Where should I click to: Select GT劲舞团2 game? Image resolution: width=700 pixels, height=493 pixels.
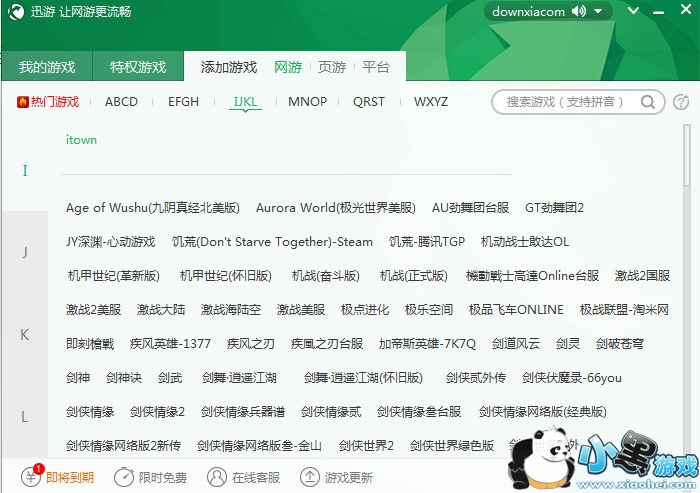[x=554, y=208]
